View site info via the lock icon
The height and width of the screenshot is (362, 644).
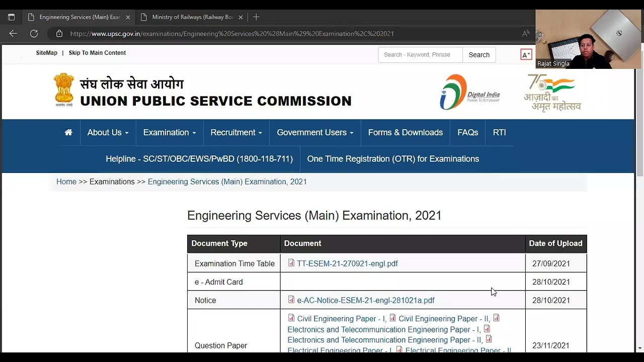tap(59, 34)
